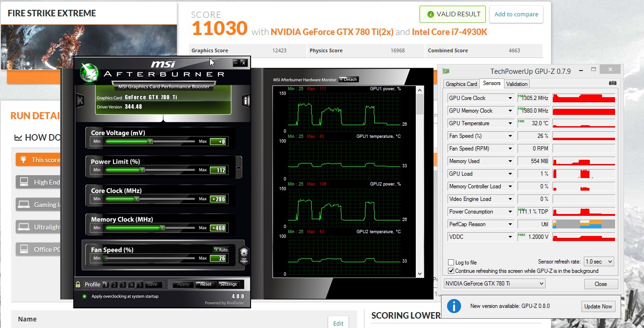Switch to Graphics Card tab in GPU-Z
Image resolution: width=644 pixels, height=328 pixels.
(x=461, y=84)
